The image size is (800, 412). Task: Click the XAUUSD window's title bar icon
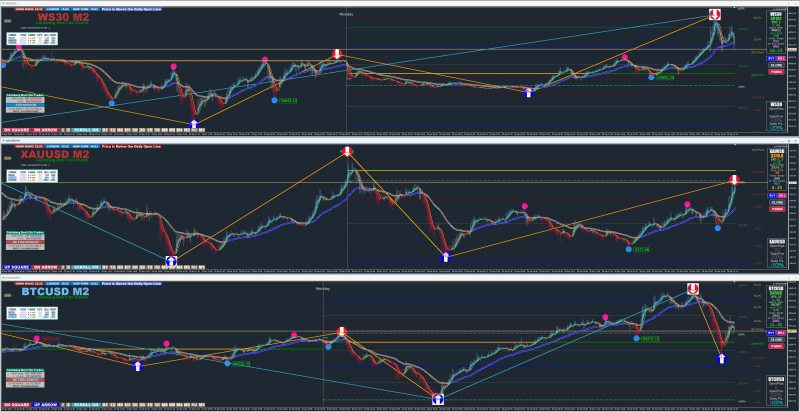[3, 140]
